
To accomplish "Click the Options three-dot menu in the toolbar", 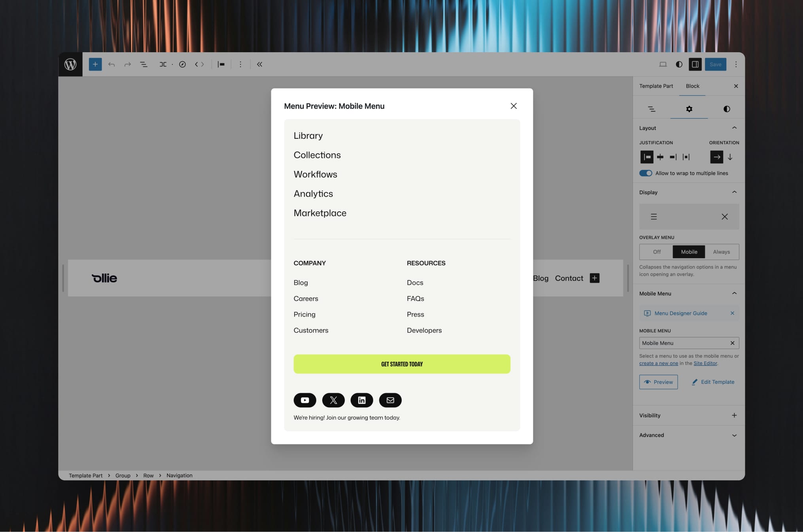I will [x=240, y=64].
